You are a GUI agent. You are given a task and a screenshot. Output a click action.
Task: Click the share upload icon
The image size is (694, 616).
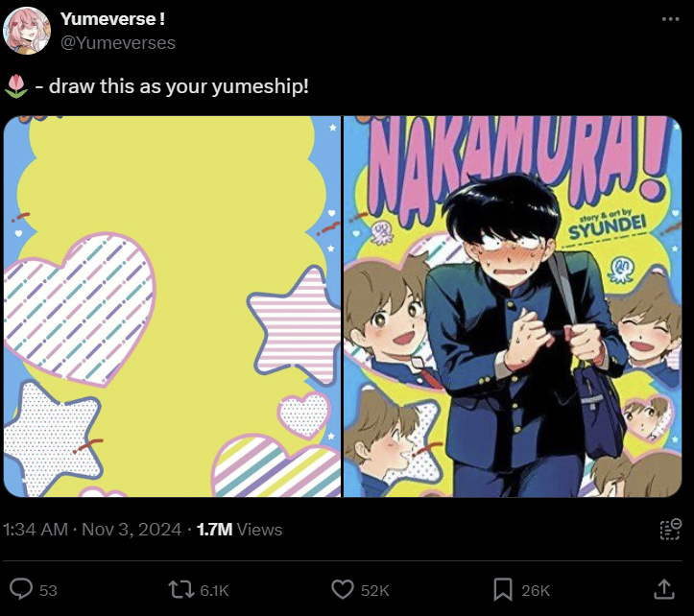point(663,588)
